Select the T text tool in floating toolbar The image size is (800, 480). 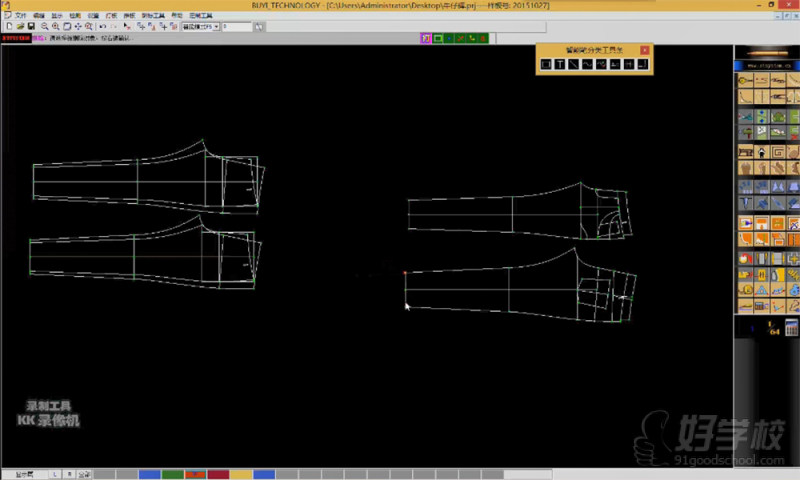pos(560,65)
